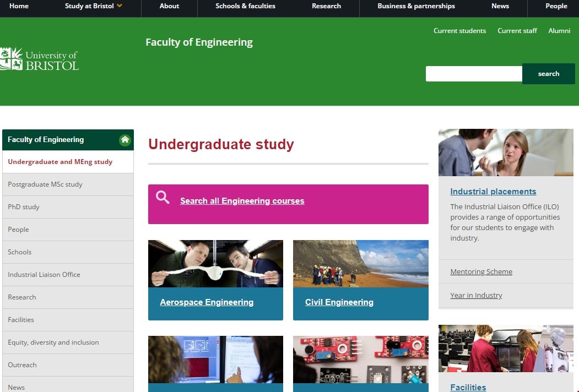The height and width of the screenshot is (392, 579).
Task: Click the home icon in Faculty of Engineering sidebar
Action: (125, 140)
